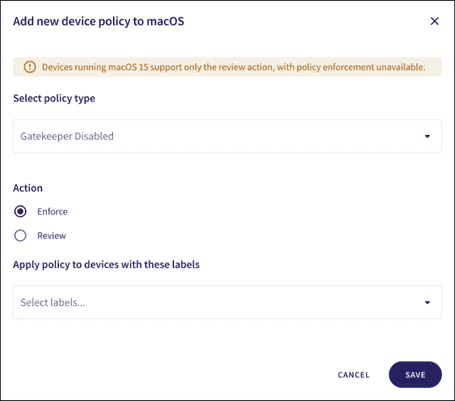Viewport: 455px width, 401px height.
Task: Select the Review radio button
Action: tap(20, 236)
